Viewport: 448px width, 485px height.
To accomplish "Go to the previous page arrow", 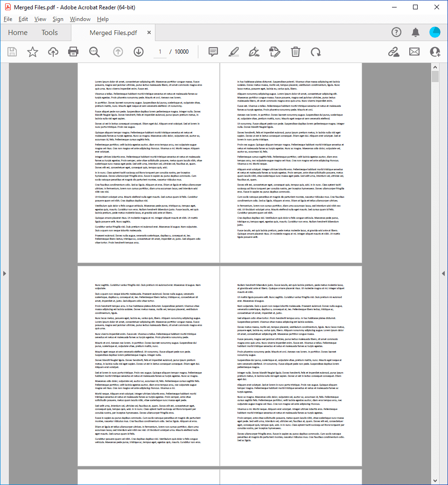I will tap(118, 52).
